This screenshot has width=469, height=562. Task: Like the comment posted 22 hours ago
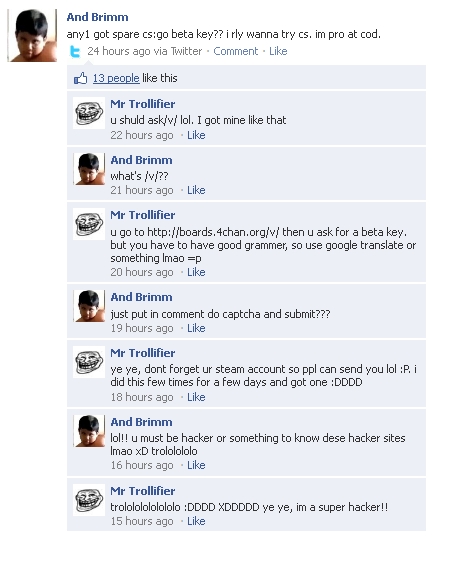click(196, 135)
